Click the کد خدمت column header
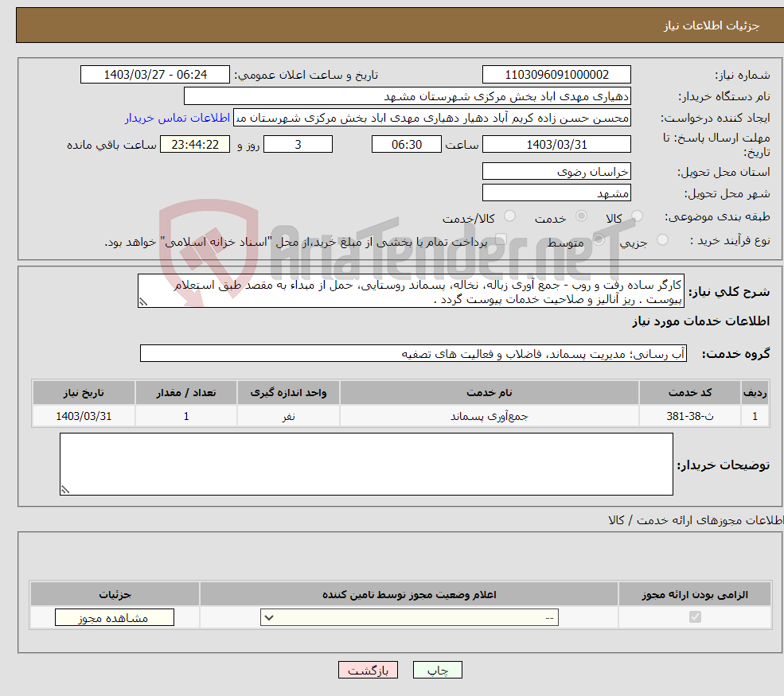This screenshot has height=696, width=784. coord(689,393)
